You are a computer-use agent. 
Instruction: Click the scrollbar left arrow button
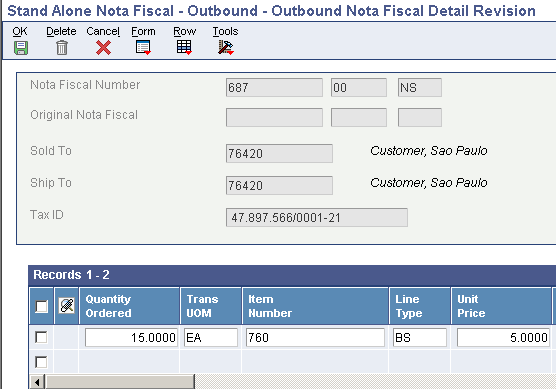point(37,382)
